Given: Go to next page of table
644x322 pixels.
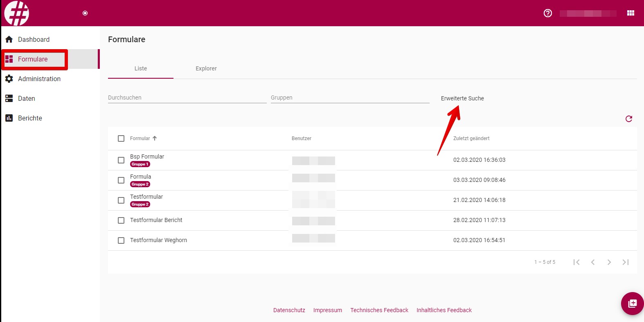Looking at the screenshot, I should [609, 262].
